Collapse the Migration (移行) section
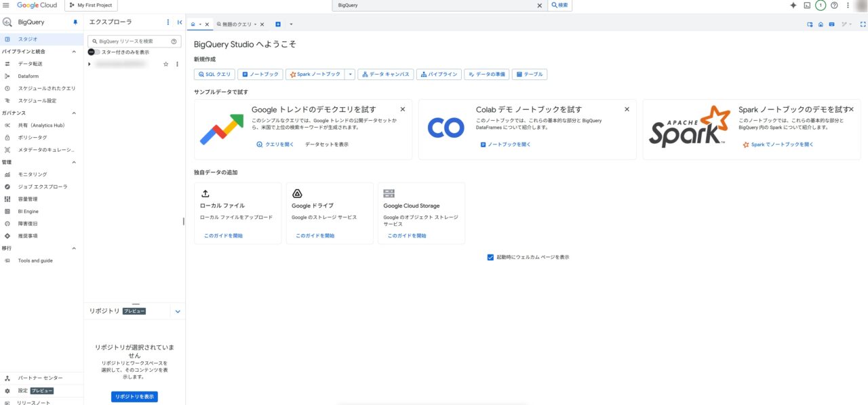 tap(74, 248)
